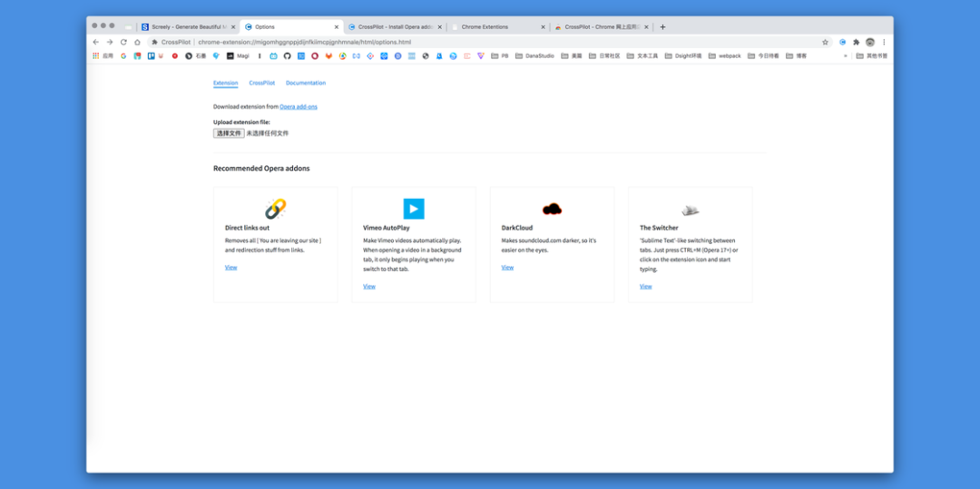This screenshot has height=489, width=980.
Task: Open the home page via the house icon
Action: 137,42
